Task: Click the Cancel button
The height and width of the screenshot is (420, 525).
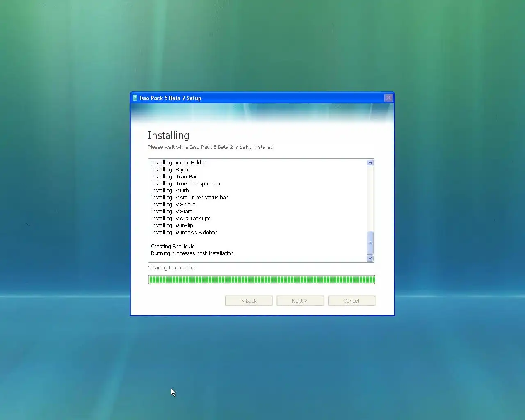Action: tap(352, 301)
